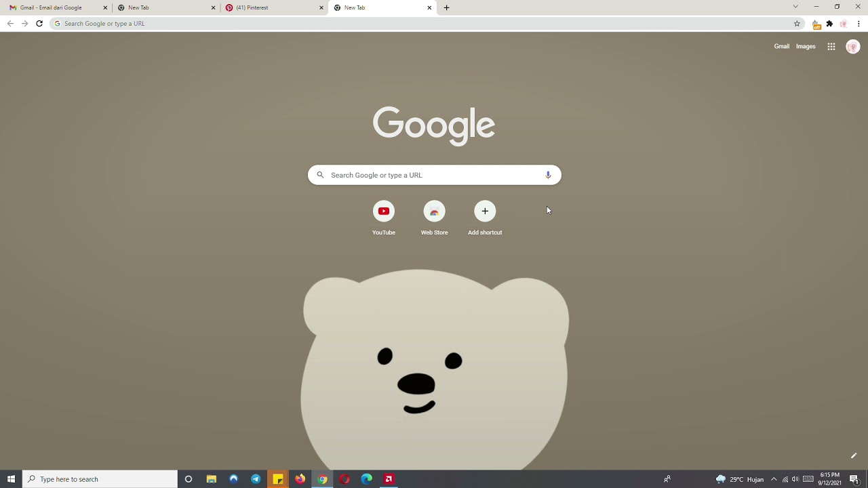Open File Explorer from the taskbar
Viewport: 868px width, 488px height.
coord(212,479)
